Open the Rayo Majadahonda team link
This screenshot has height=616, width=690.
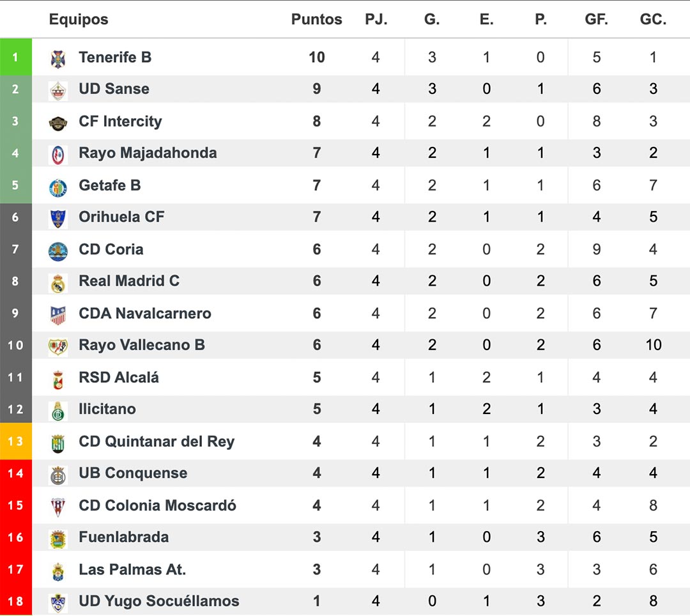coord(148,153)
